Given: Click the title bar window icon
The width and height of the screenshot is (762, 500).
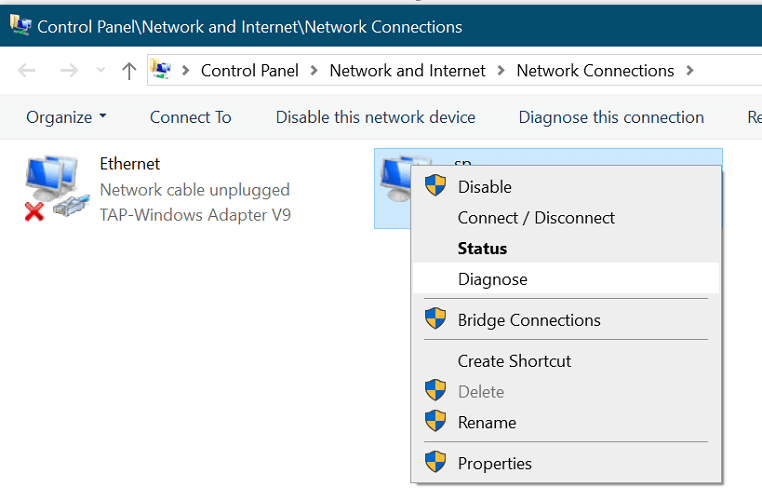Looking at the screenshot, I should [19, 26].
